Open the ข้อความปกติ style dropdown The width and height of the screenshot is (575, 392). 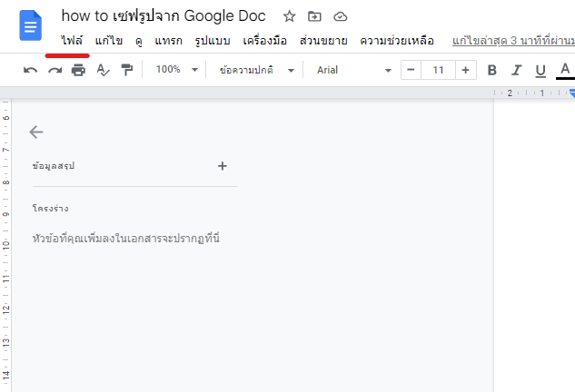[x=257, y=70]
